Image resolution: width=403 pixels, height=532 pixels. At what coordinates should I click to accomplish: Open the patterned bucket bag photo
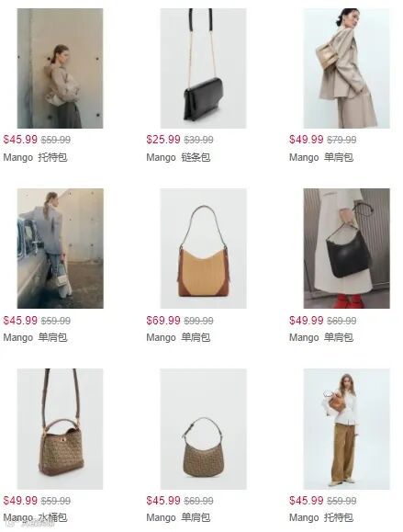(60, 429)
